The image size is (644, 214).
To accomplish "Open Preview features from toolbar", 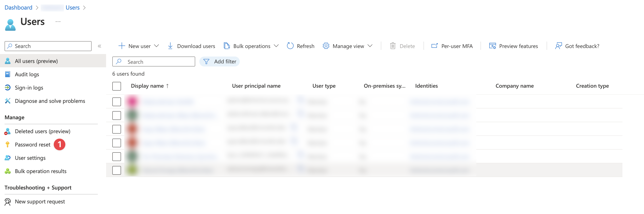I will (x=513, y=46).
